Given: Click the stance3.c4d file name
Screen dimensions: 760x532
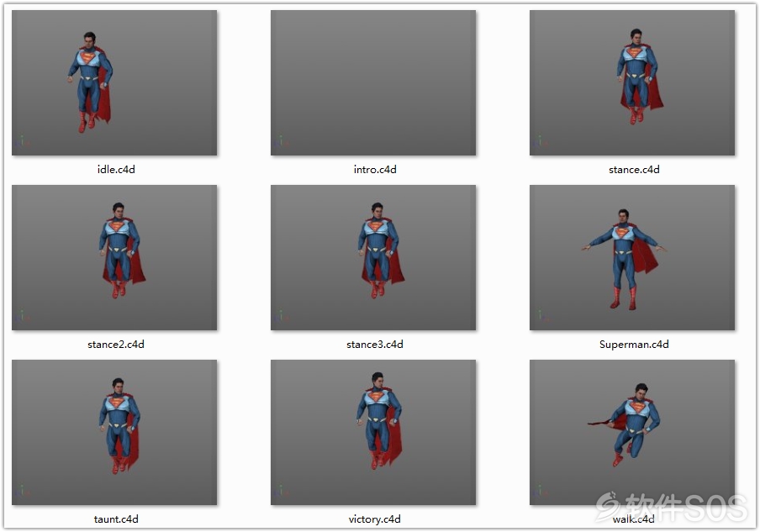Looking at the screenshot, I should pyautogui.click(x=375, y=345).
